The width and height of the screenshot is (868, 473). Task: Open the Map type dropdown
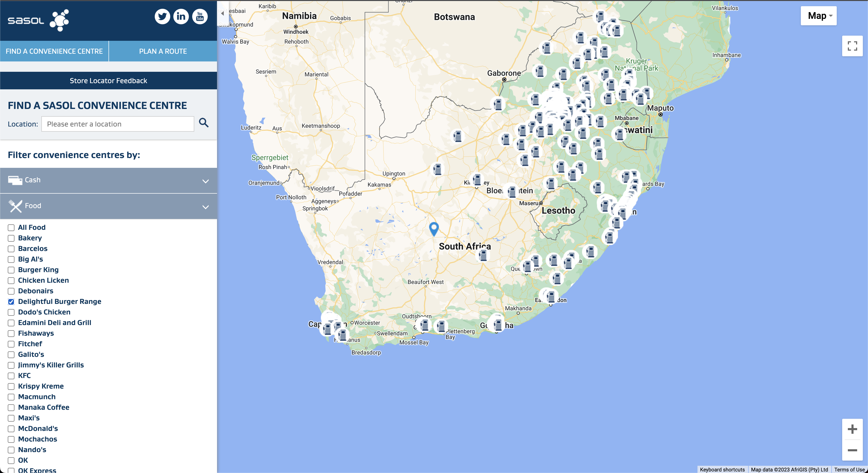click(819, 16)
